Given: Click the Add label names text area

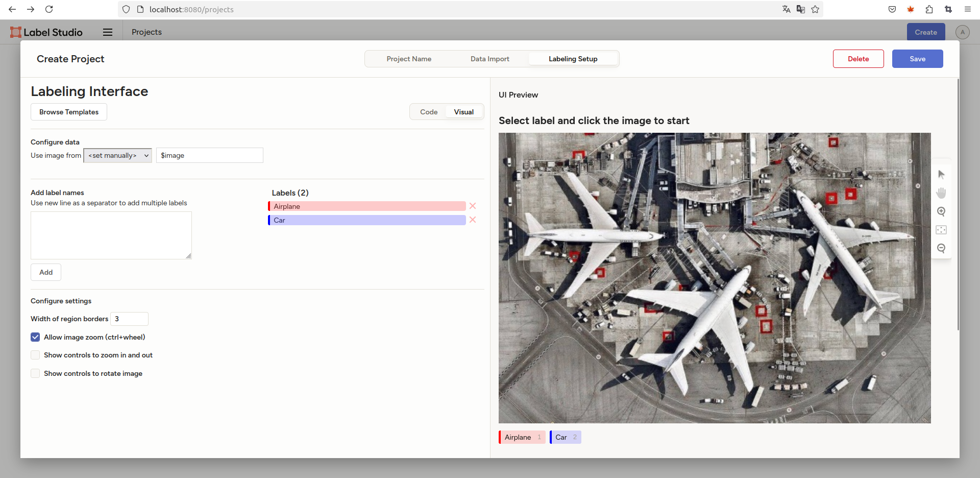Looking at the screenshot, I should tap(111, 235).
